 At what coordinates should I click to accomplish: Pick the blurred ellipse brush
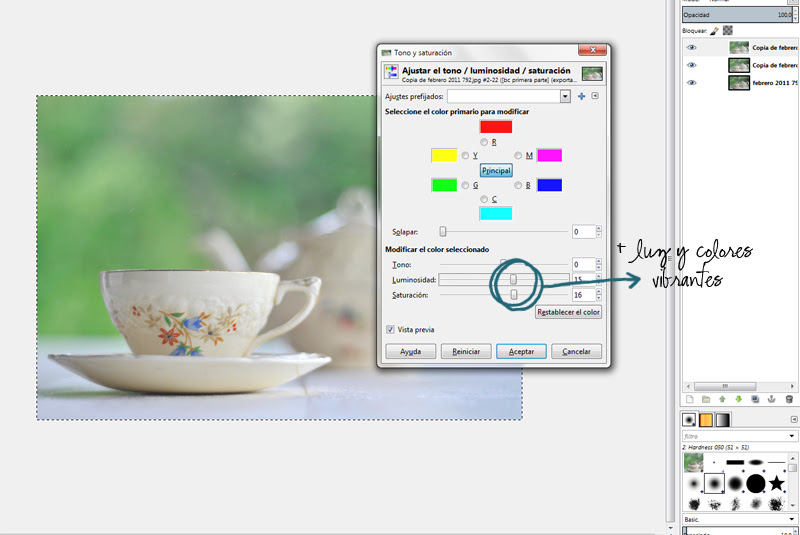click(x=756, y=463)
